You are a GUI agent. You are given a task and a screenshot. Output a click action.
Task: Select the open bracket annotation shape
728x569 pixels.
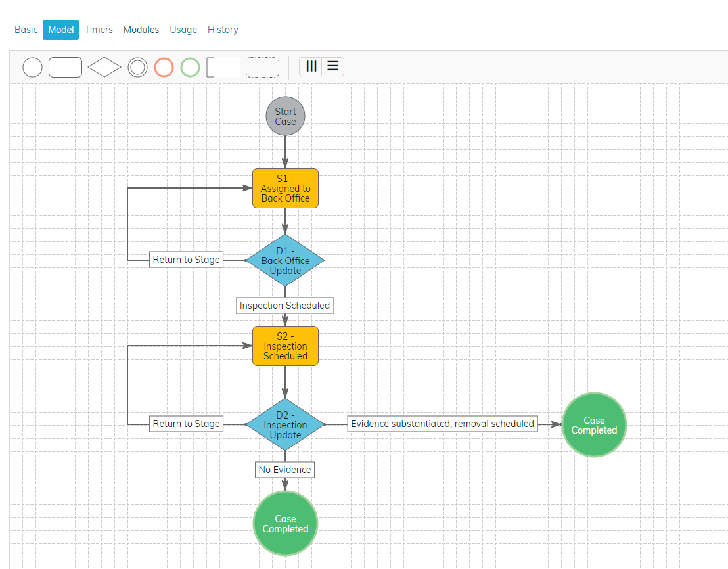click(223, 68)
